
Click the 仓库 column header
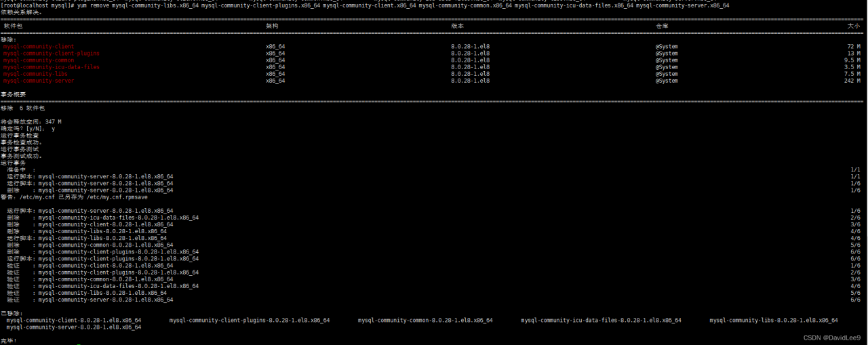(x=662, y=26)
